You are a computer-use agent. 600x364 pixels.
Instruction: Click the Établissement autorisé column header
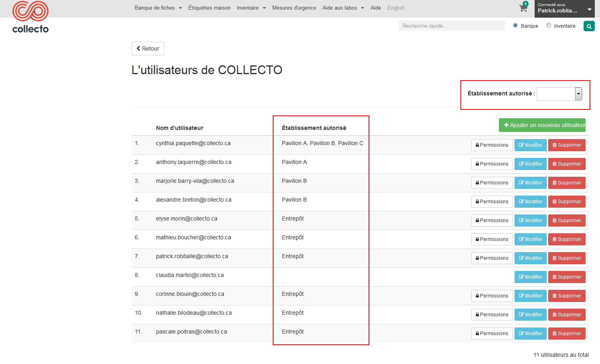(x=314, y=128)
